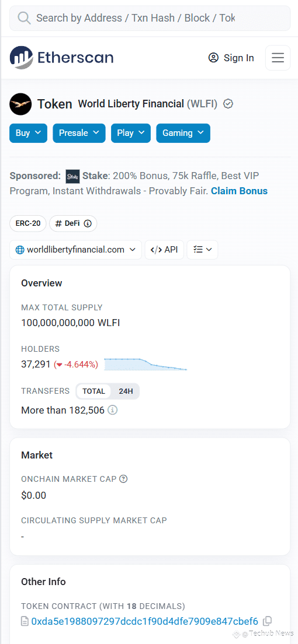Click the Onchain Market Cap help icon
Screen dimensions: 298x644
(x=123, y=479)
